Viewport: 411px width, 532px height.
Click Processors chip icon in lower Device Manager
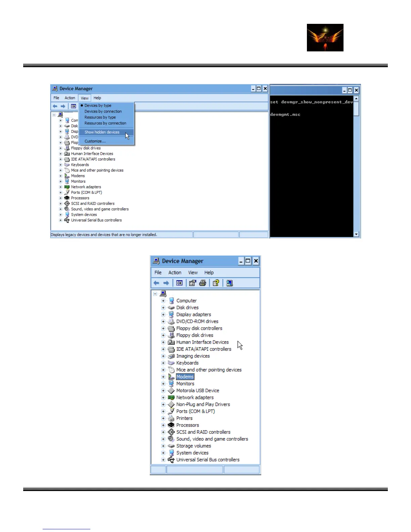(171, 425)
